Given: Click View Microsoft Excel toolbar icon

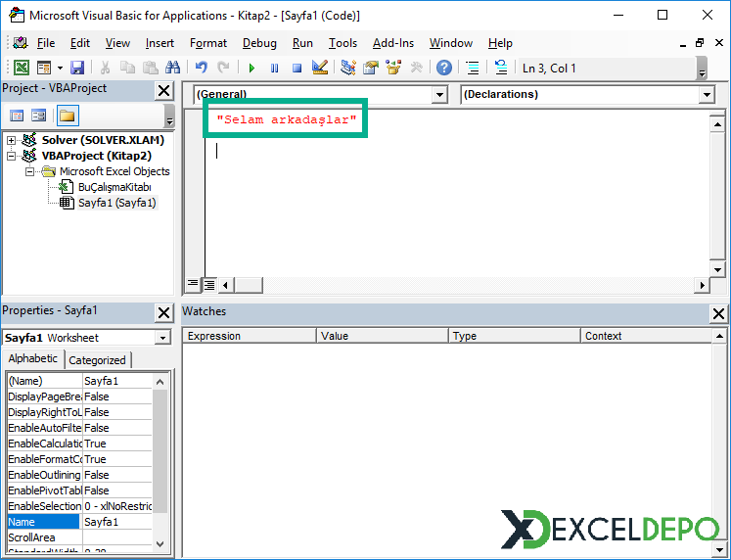Looking at the screenshot, I should pyautogui.click(x=21, y=69).
